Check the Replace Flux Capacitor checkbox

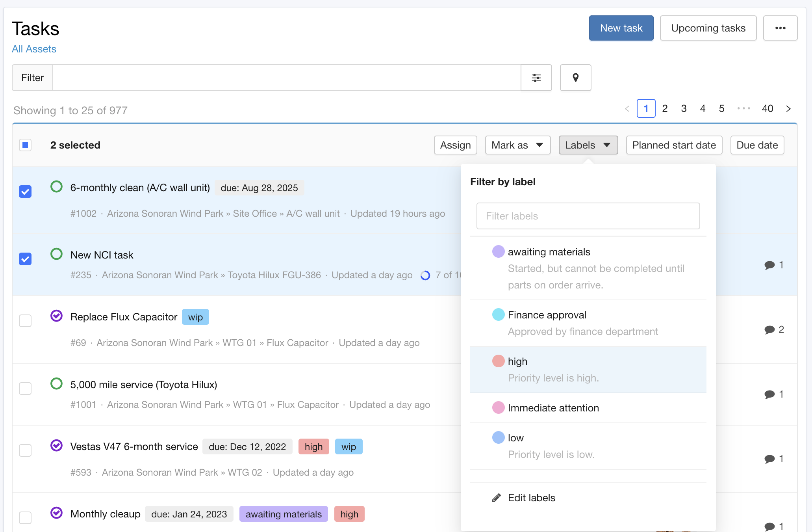point(25,321)
